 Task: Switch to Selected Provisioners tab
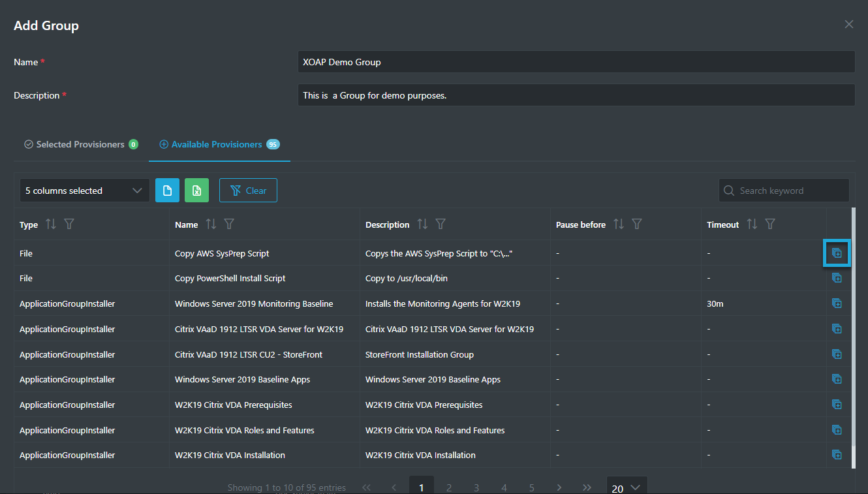click(81, 144)
